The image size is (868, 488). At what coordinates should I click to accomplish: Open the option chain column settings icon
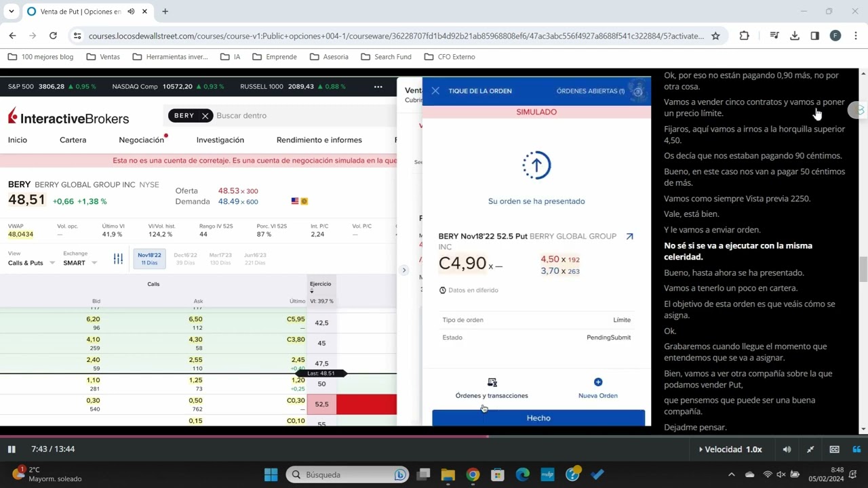click(118, 259)
